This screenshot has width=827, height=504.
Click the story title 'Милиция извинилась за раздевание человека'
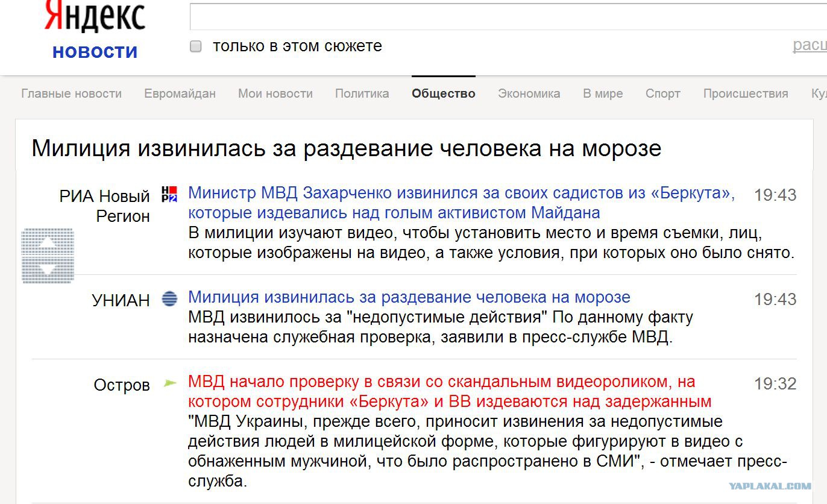click(347, 148)
